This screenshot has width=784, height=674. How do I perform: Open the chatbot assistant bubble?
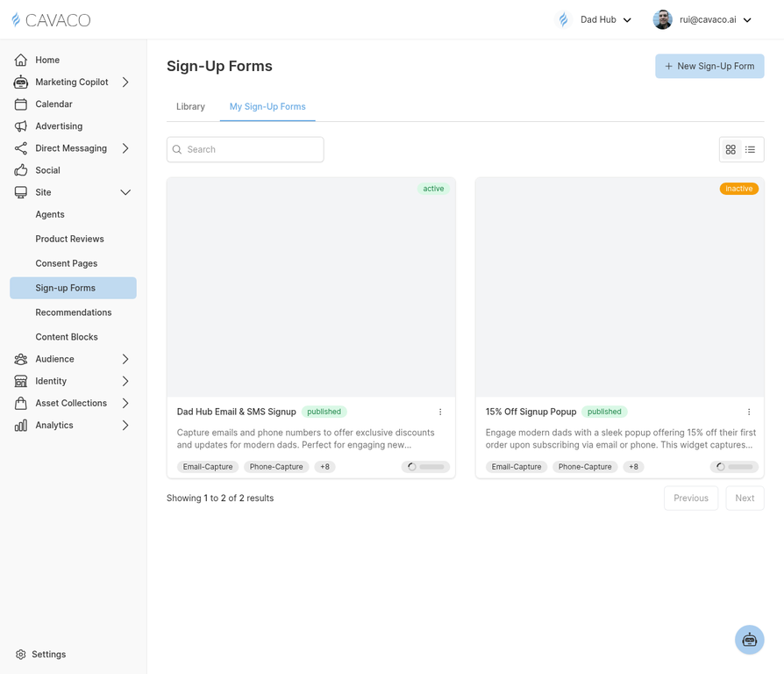click(749, 640)
